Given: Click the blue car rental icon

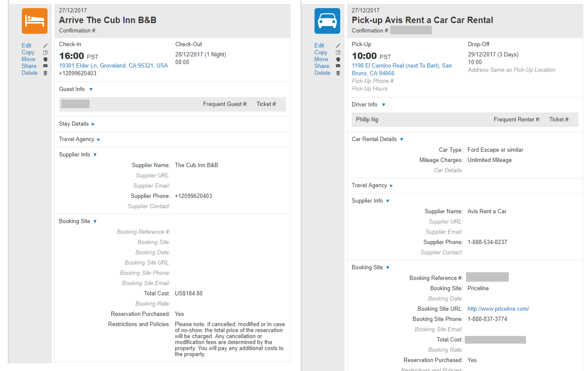Looking at the screenshot, I should coord(327,21).
